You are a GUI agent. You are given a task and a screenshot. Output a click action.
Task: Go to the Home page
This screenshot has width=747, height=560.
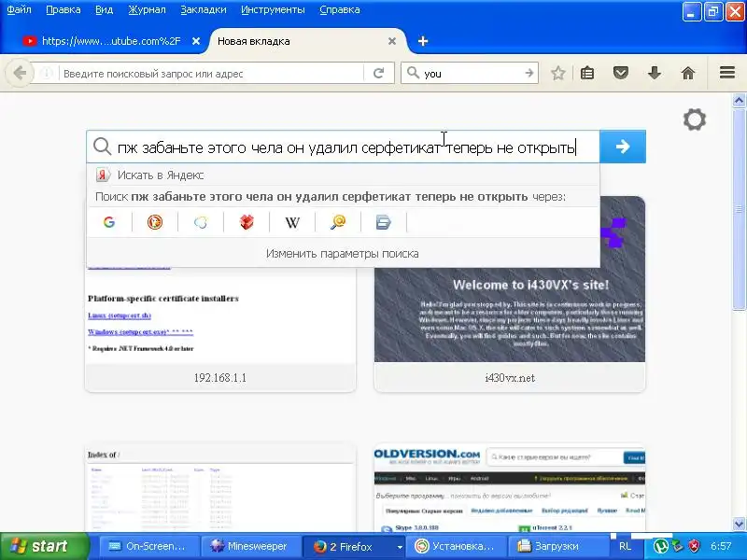pos(688,74)
